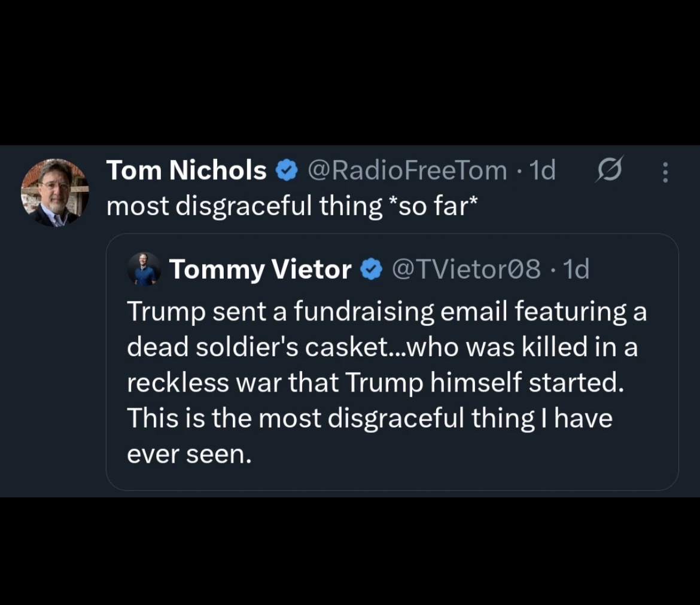Click the Tommy Vietor name in the quote
The width and height of the screenshot is (700, 605).
260,270
